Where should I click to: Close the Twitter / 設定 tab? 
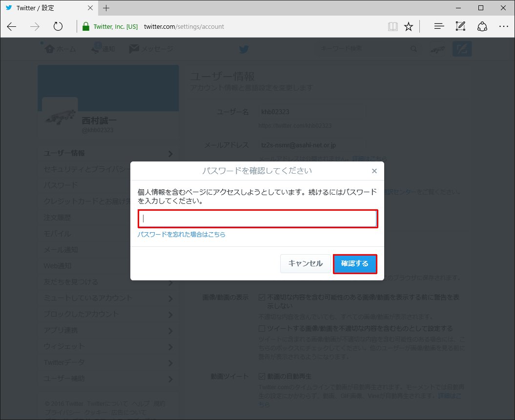point(90,8)
